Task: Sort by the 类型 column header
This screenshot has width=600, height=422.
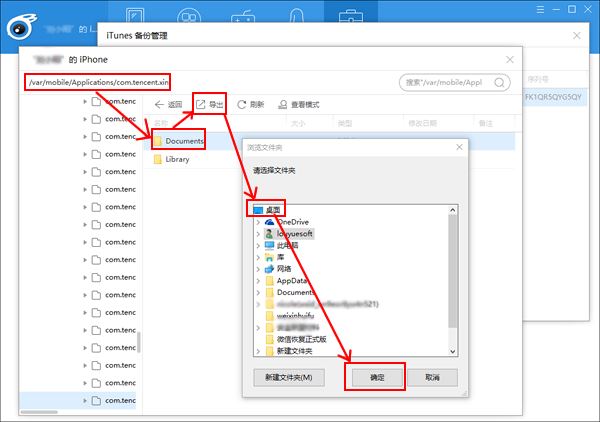Action: [344, 123]
